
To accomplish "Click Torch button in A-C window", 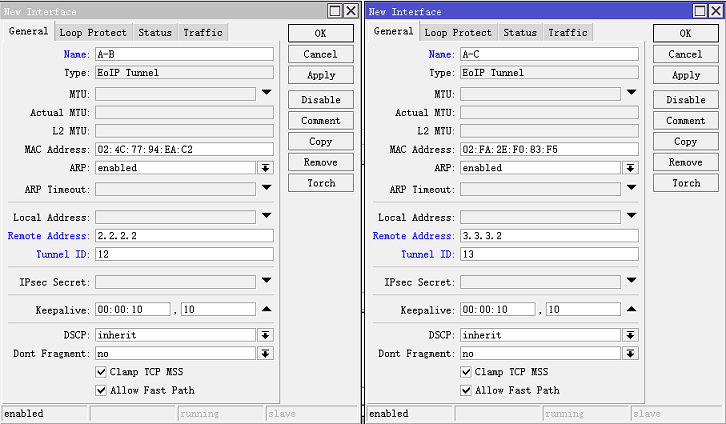I will tap(685, 183).
